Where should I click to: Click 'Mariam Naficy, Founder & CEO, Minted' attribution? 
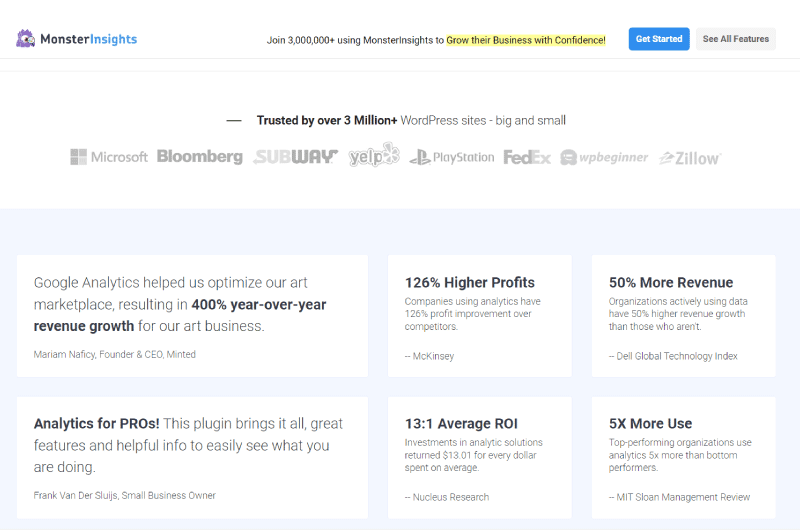point(114,354)
